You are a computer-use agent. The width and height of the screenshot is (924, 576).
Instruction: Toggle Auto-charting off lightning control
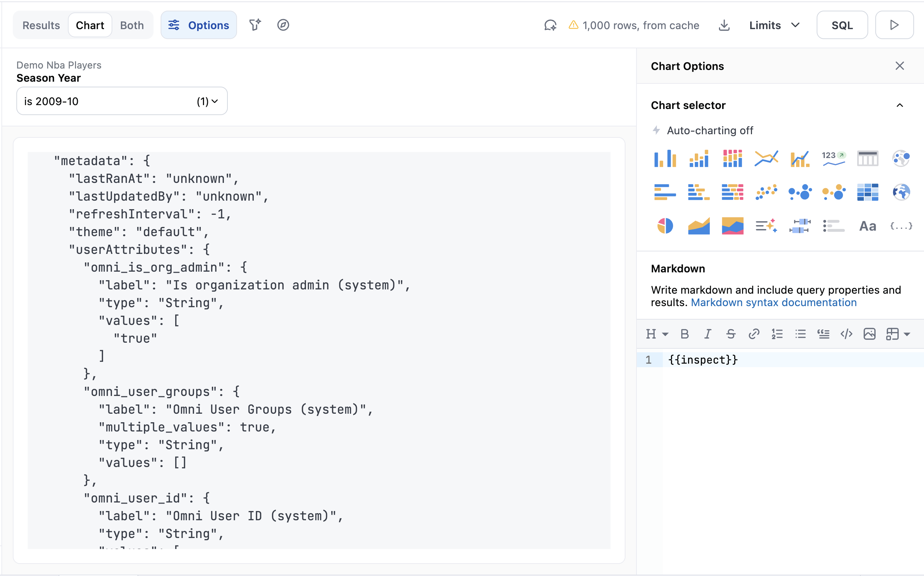pyautogui.click(x=702, y=131)
